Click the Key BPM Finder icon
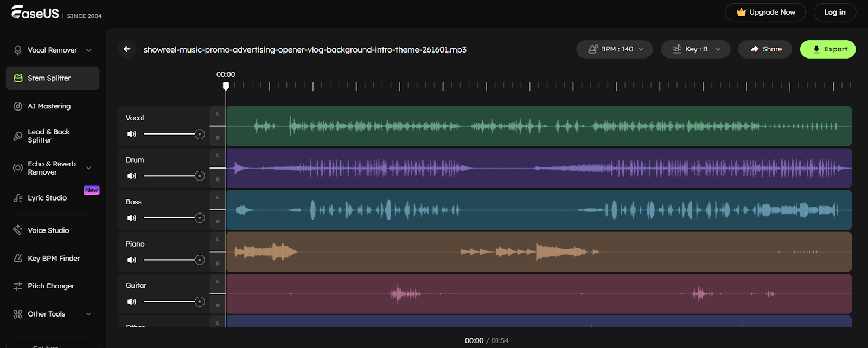Screen dimensions: 868x348 point(18,259)
